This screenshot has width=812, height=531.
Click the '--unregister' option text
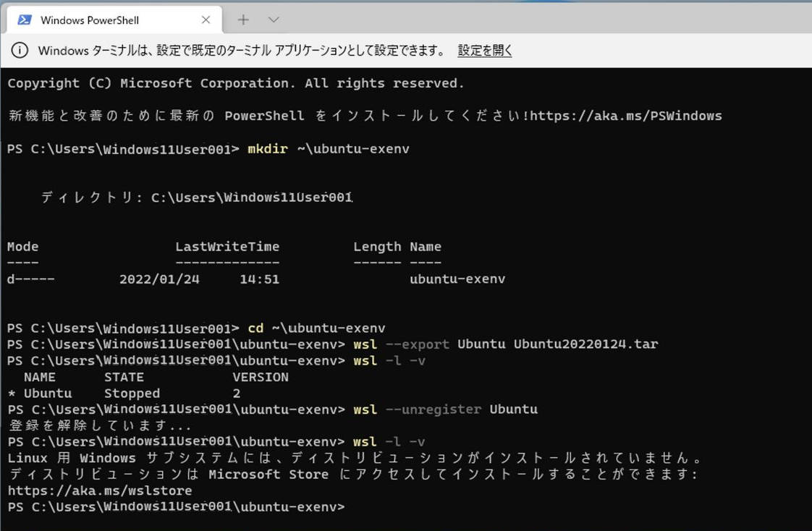click(x=434, y=409)
